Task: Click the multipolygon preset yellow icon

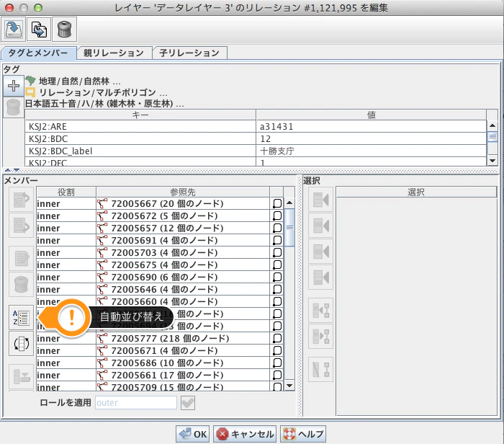Action: 30,92
